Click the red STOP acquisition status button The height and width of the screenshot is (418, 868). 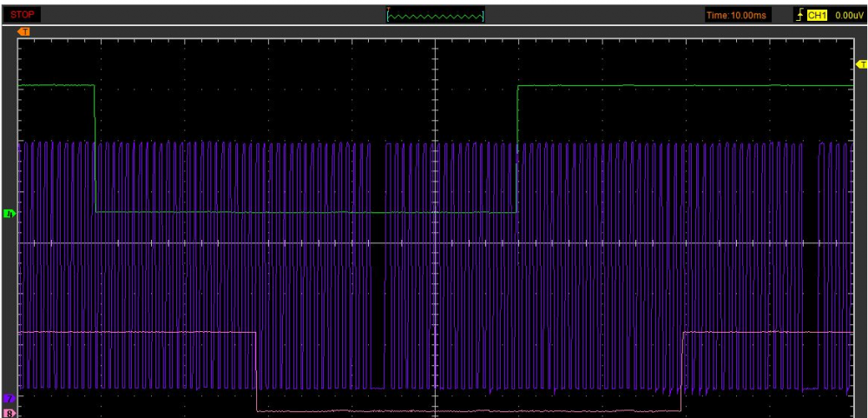[23, 15]
